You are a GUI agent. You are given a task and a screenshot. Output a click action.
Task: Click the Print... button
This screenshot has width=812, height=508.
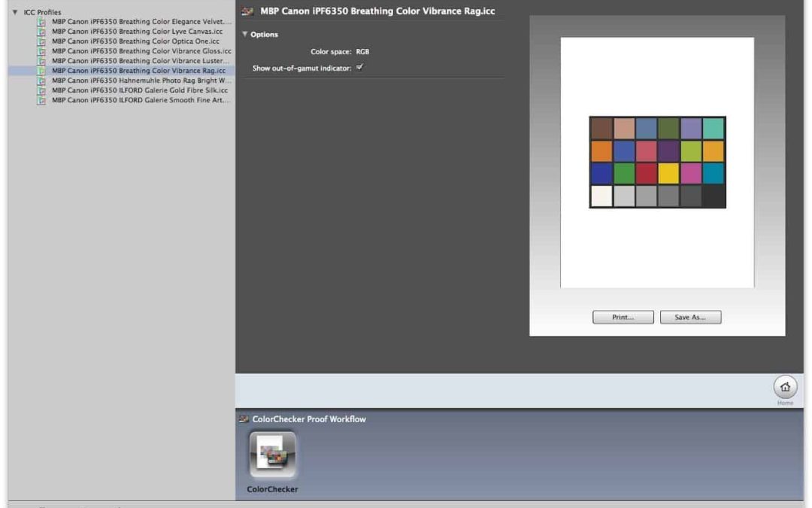(623, 317)
